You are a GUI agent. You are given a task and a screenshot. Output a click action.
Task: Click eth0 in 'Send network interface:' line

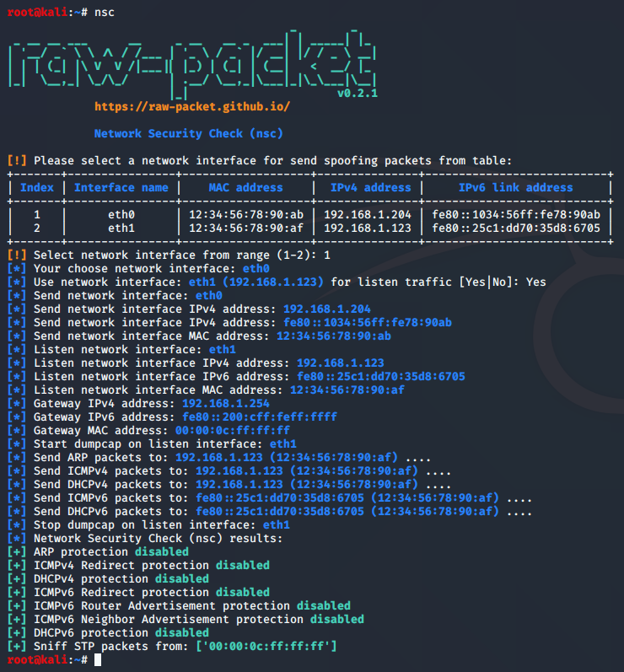click(209, 296)
